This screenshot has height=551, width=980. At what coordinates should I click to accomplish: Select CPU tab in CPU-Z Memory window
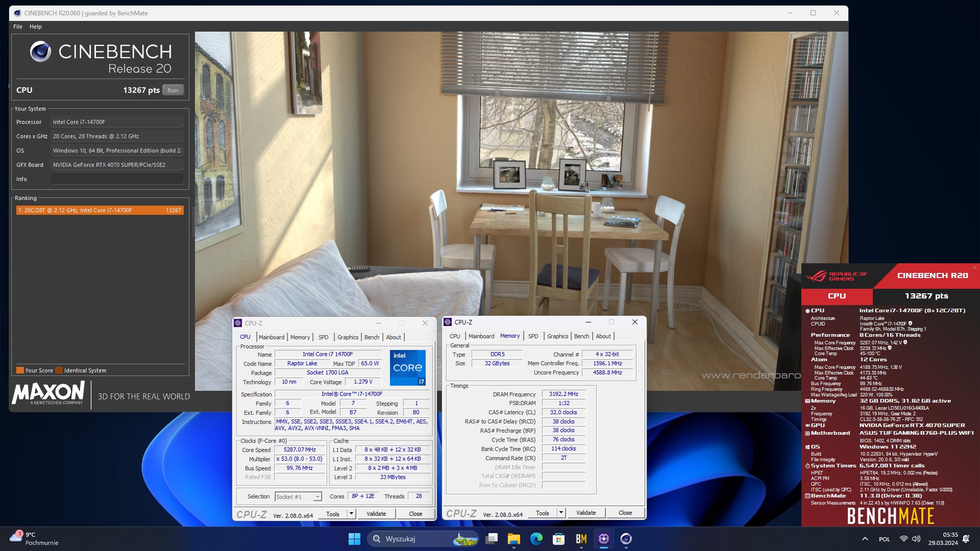[x=455, y=336]
